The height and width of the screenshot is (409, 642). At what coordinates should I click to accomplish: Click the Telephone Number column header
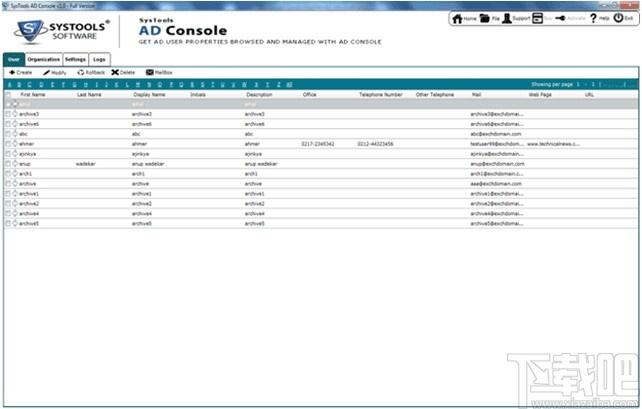pyautogui.click(x=381, y=95)
